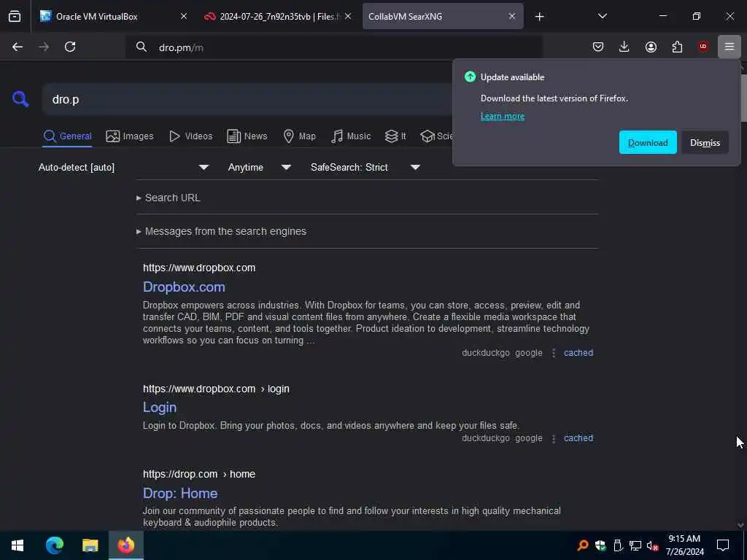Switch to Map search category
This screenshot has width=747, height=560.
[x=299, y=136]
